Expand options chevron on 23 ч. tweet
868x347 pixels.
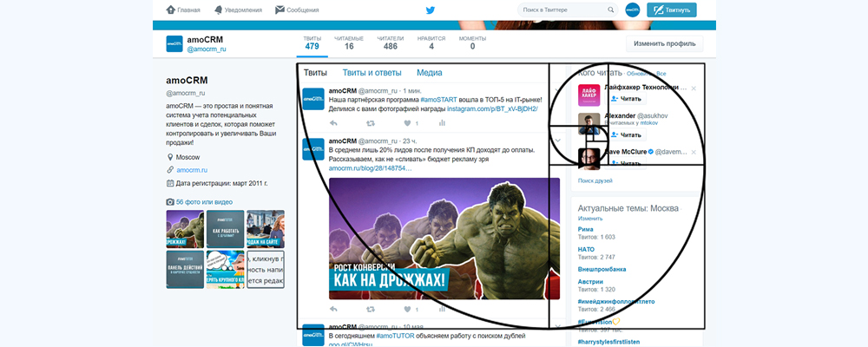click(x=558, y=141)
